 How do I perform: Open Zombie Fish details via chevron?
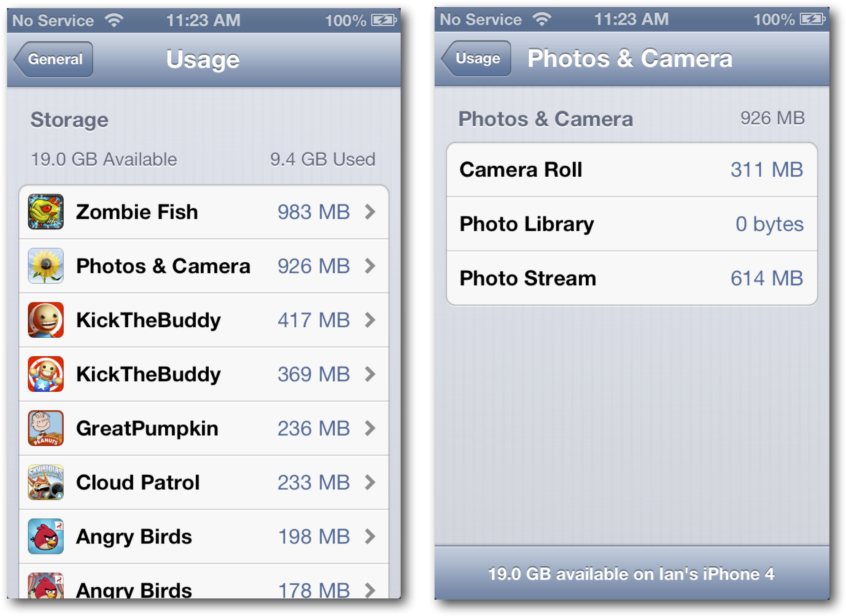click(370, 212)
